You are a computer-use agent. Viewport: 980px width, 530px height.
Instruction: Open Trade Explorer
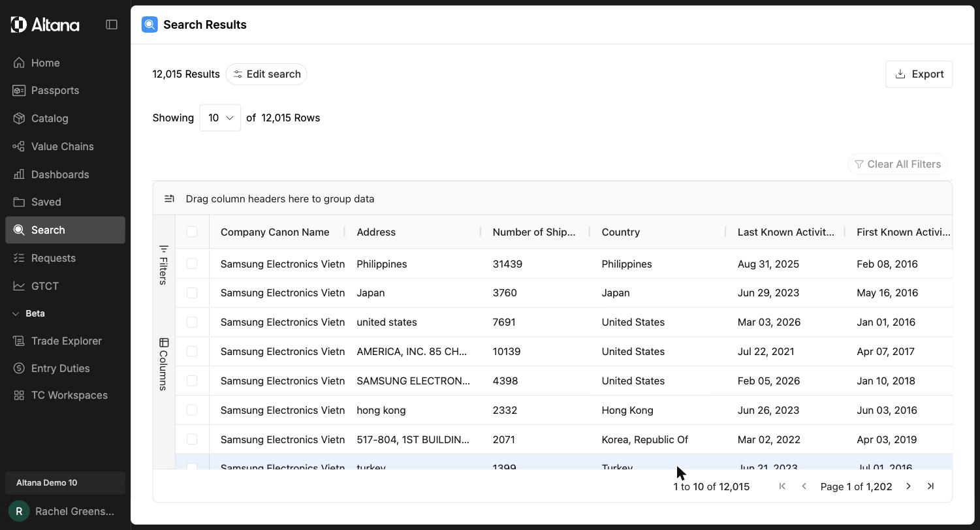(x=65, y=341)
